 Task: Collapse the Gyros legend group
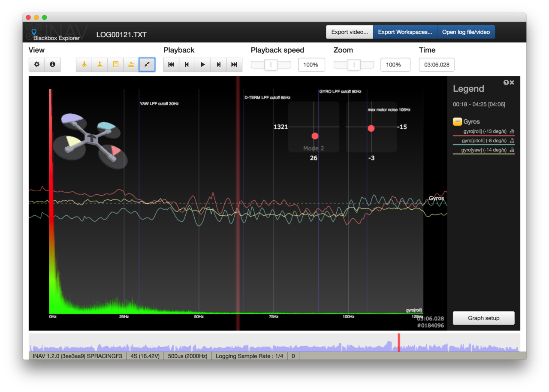(x=457, y=121)
